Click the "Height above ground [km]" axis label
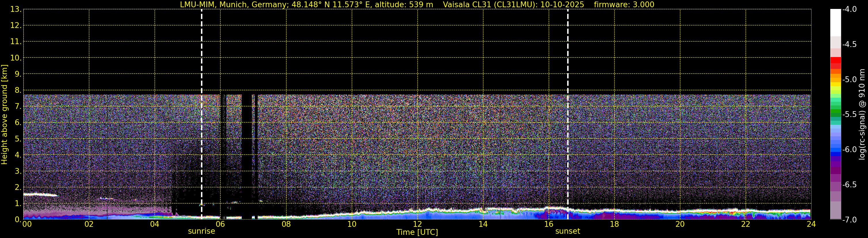 (x=4, y=115)
